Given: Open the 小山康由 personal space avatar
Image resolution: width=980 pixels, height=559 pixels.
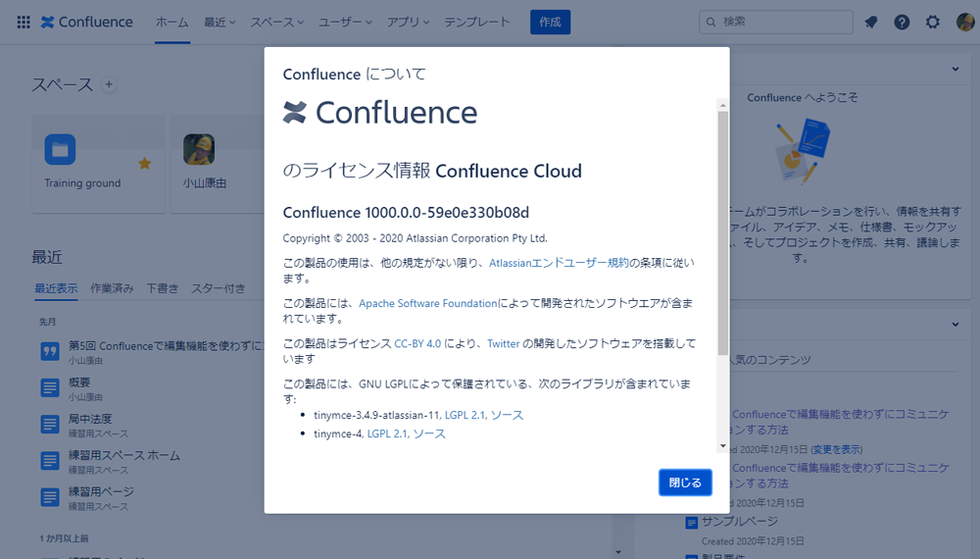Looking at the screenshot, I should (199, 149).
